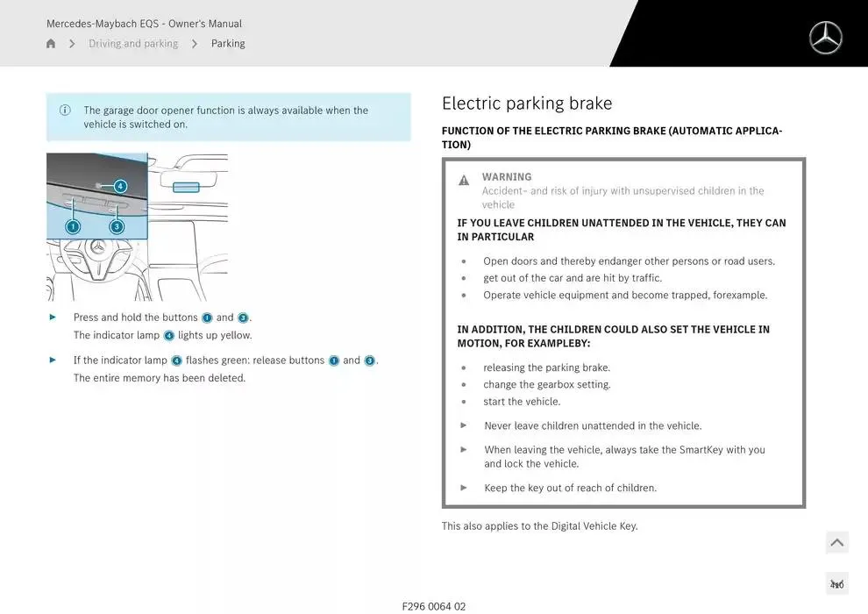
Task: Click the chevron before the Parking breadcrumb
Action: coord(195,44)
